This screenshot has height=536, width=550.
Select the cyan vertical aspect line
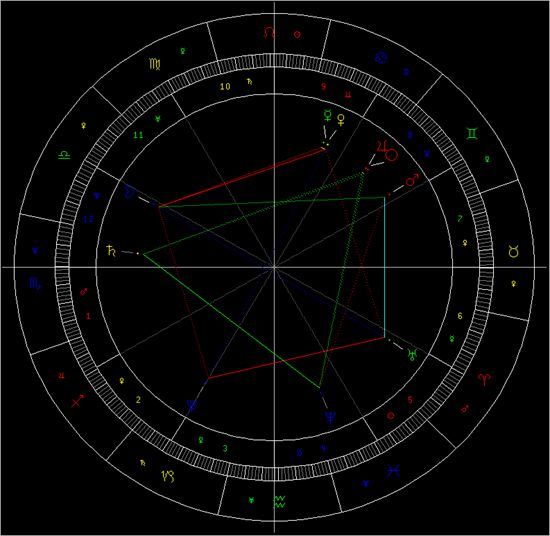[385, 267]
